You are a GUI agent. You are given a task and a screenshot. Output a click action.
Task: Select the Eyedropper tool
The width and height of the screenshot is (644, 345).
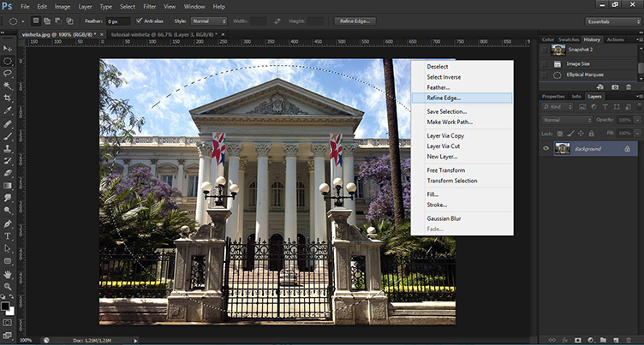click(8, 110)
